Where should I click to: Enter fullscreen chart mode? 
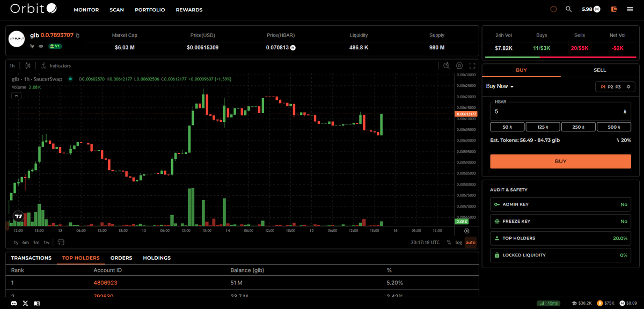point(472,65)
